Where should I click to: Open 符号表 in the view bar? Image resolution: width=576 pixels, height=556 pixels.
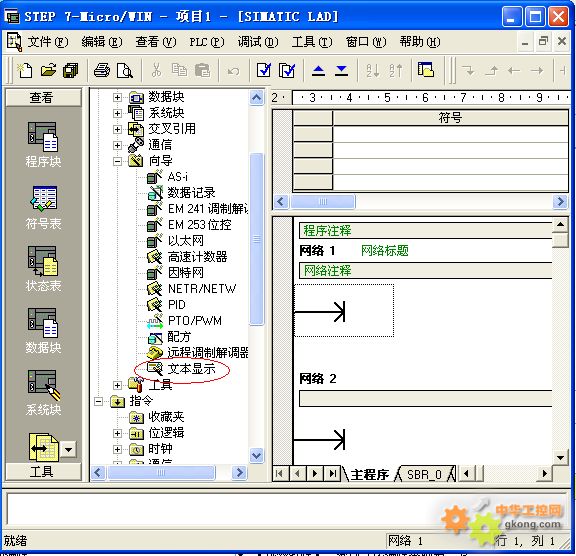point(43,207)
